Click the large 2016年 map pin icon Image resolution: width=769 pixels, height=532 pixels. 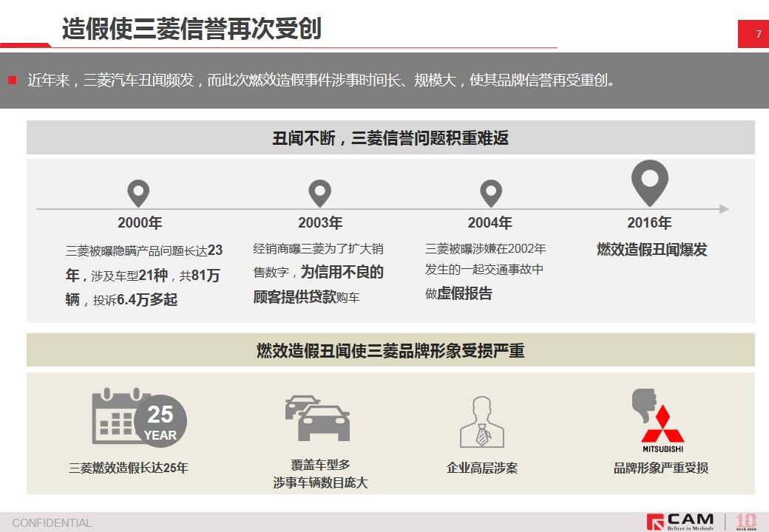(650, 183)
